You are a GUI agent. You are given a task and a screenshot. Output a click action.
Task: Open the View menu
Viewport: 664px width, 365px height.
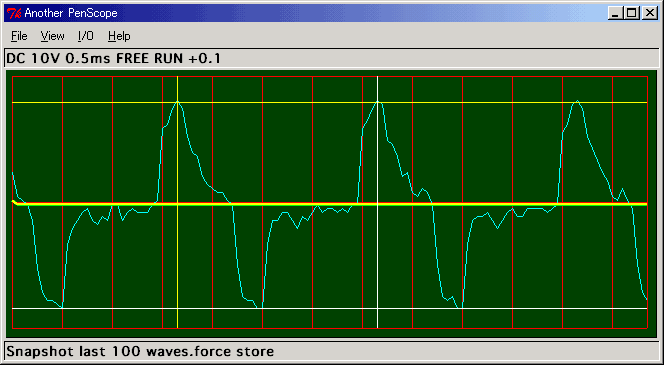53,36
